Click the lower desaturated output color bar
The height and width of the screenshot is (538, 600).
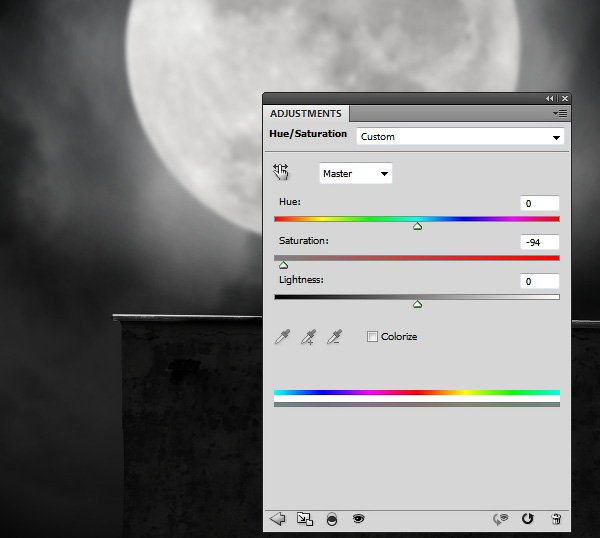[x=417, y=404]
